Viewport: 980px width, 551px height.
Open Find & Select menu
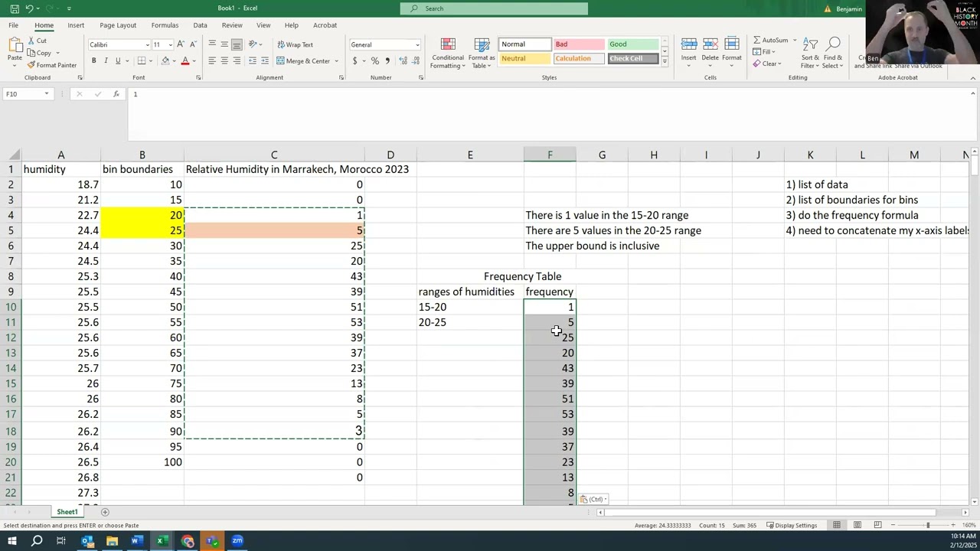833,53
